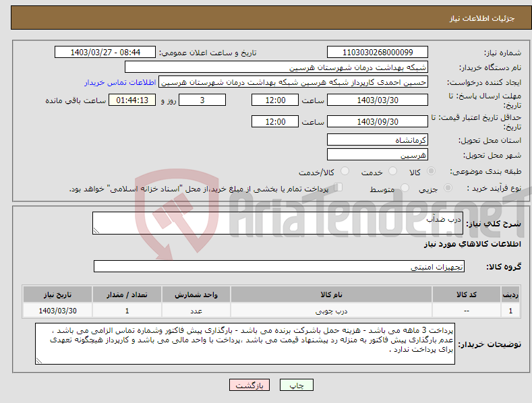This screenshot has width=532, height=403.
Task: Click the تعداد / مقدار column header
Action: tap(127, 294)
